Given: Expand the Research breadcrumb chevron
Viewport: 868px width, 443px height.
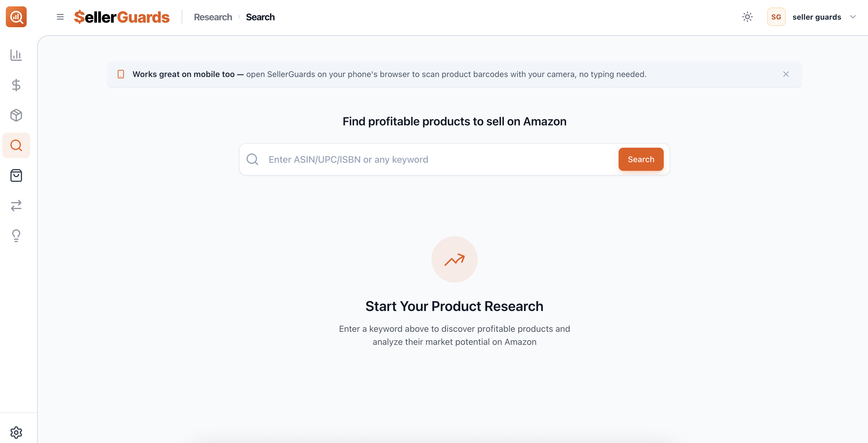Looking at the screenshot, I should tap(239, 17).
